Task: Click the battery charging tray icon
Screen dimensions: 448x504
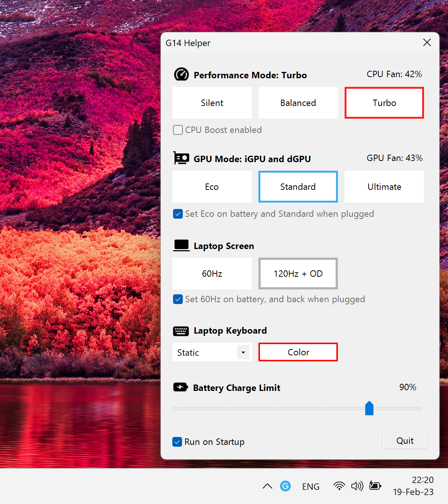Action: click(x=375, y=486)
